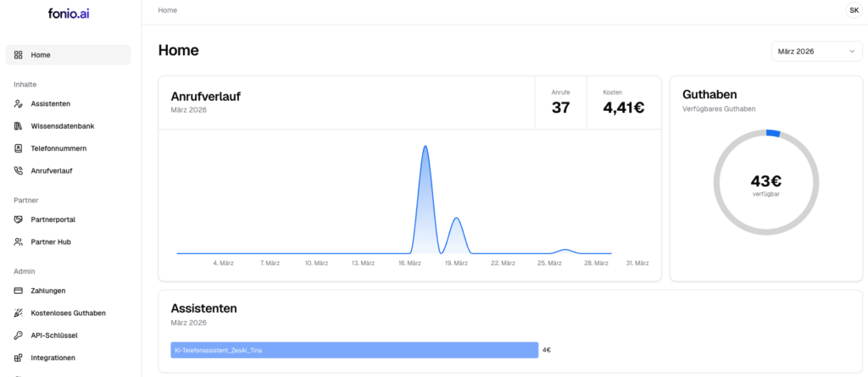Click the Partner Hub people icon
This screenshot has height=377, width=868.
pyautogui.click(x=19, y=241)
